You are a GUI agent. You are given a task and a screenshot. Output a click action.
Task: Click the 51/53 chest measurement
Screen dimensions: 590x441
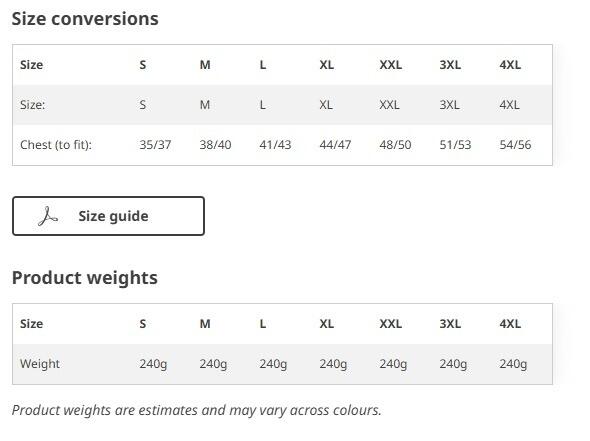(455, 145)
